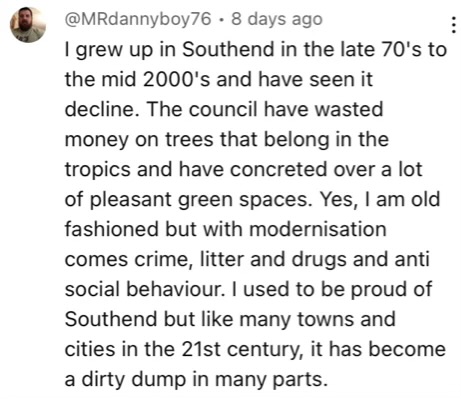Click the phrase 'The council have wasted'
Image resolution: width=461 pixels, height=399 pixels.
click(x=265, y=109)
